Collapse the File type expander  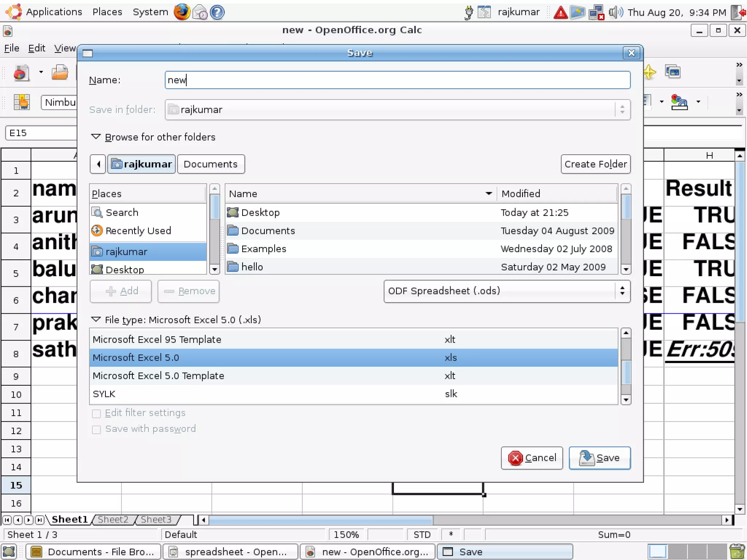click(96, 320)
